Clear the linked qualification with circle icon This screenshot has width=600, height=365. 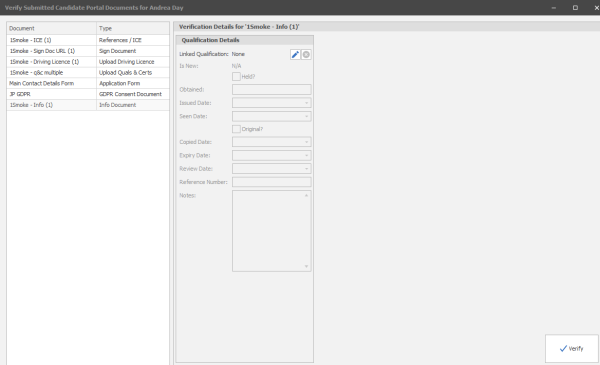point(306,55)
